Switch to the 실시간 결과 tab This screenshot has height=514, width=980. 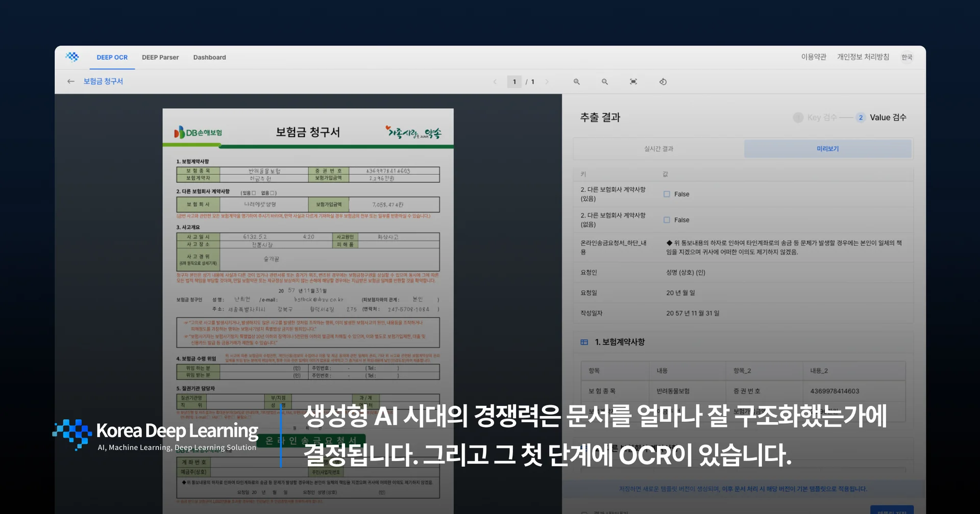658,149
